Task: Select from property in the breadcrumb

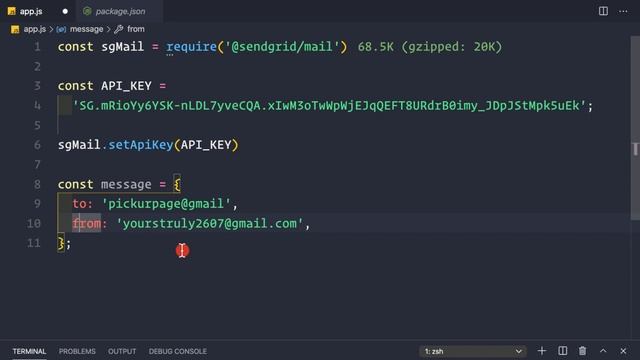Action: [x=136, y=29]
